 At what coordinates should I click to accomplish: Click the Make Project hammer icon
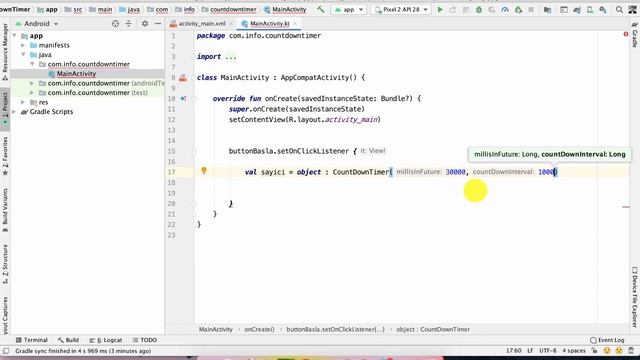click(321, 9)
